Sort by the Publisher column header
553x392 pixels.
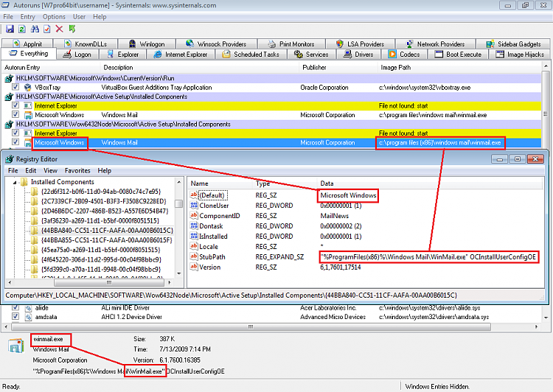pyautogui.click(x=338, y=67)
